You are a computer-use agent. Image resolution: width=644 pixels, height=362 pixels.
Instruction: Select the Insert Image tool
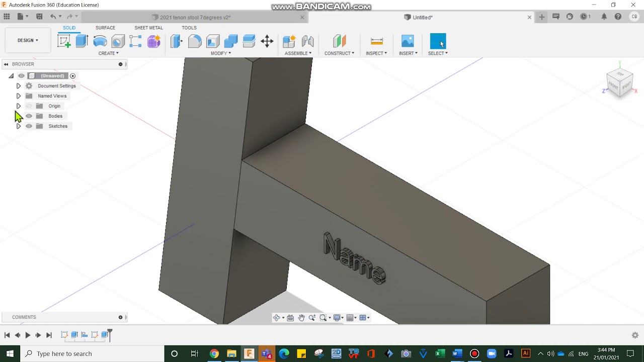tap(408, 41)
